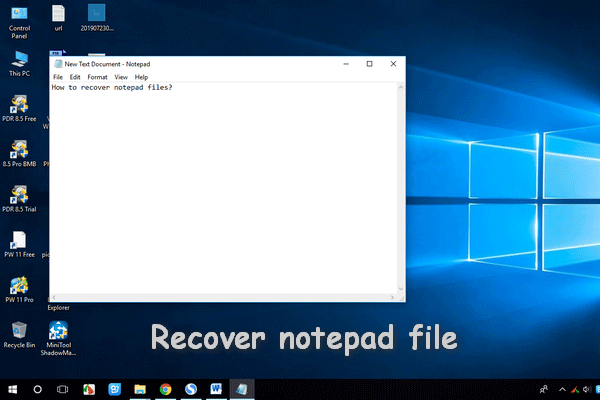Open the File menu in Notepad
The image size is (600, 400).
click(57, 77)
